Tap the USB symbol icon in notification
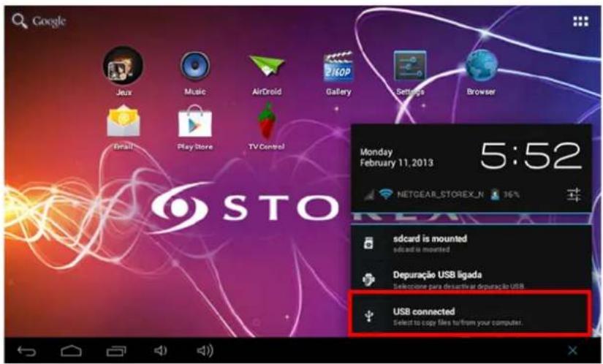 point(369,316)
